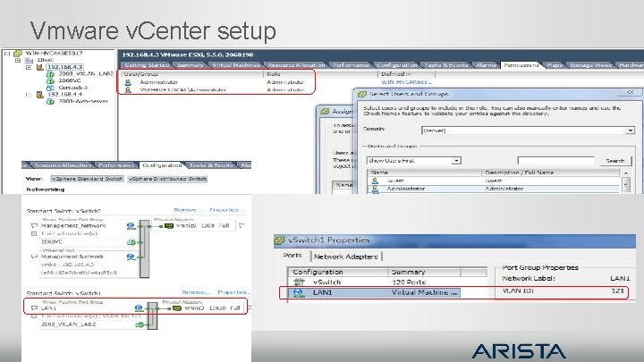The image size is (644, 362).
Task: Switch to Virtual Machines tab
Action: pos(236,65)
